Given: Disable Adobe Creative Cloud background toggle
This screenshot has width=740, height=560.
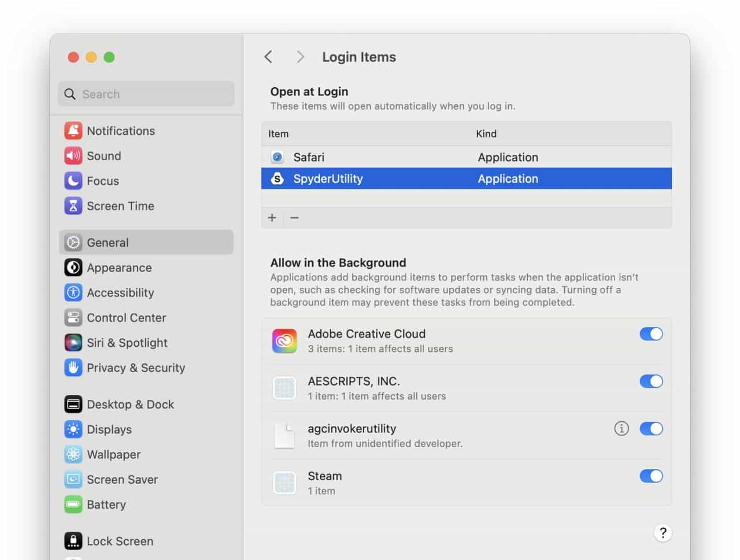Looking at the screenshot, I should (x=651, y=334).
